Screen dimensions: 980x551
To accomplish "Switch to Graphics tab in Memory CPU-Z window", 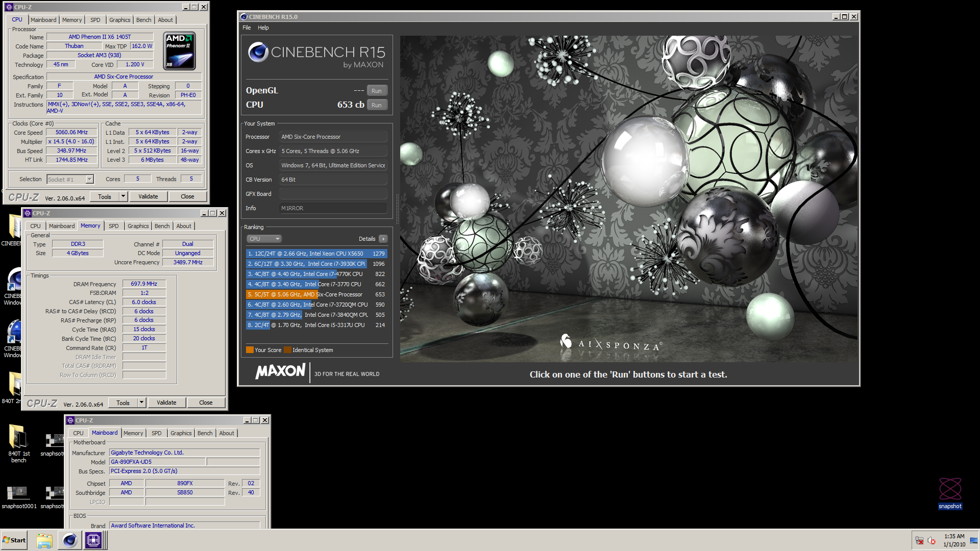I will coord(138,226).
